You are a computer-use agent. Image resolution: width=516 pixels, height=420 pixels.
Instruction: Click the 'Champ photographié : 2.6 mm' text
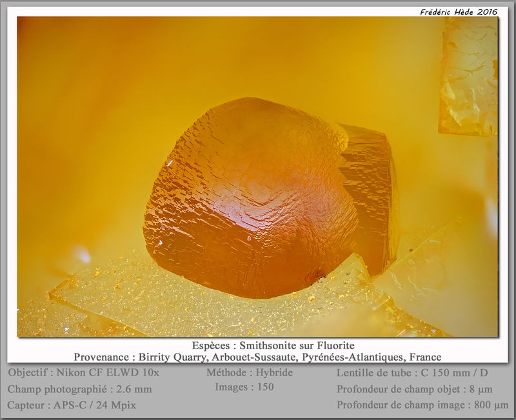pos(79,389)
